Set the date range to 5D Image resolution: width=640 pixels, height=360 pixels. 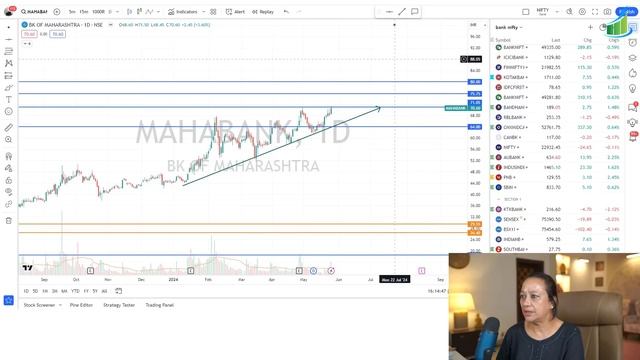[35, 291]
